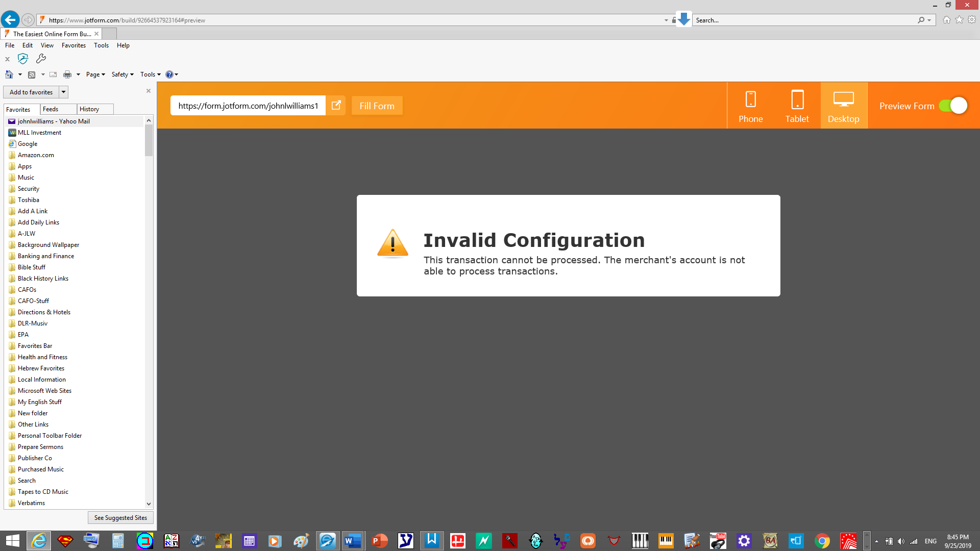Click the See Suggested Sites button
Viewport: 980px width, 551px height.
pyautogui.click(x=120, y=518)
